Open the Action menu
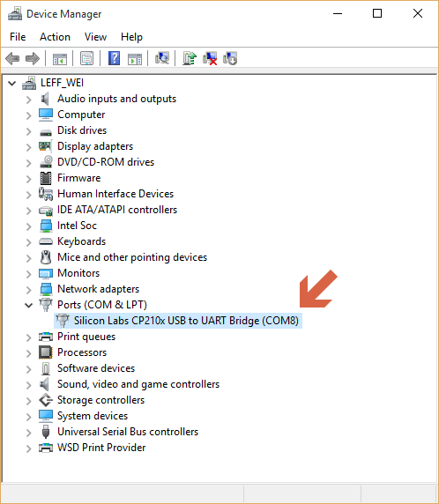 [55, 37]
